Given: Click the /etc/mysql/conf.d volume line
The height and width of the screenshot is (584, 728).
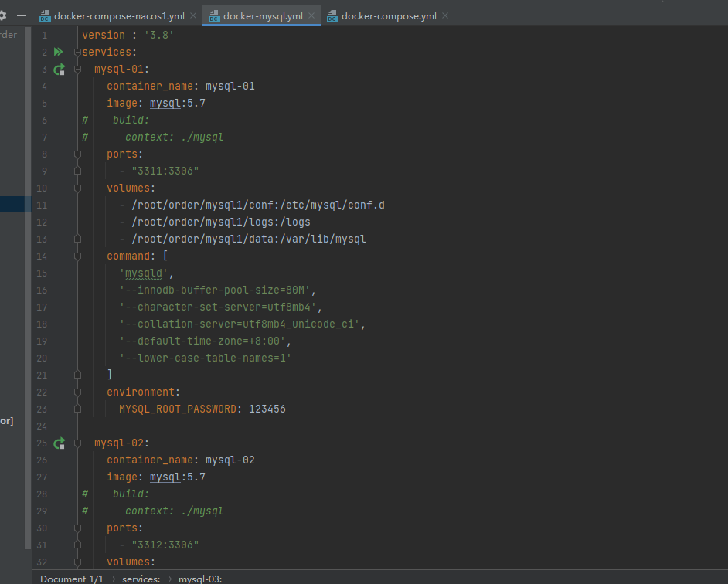Looking at the screenshot, I should point(258,205).
